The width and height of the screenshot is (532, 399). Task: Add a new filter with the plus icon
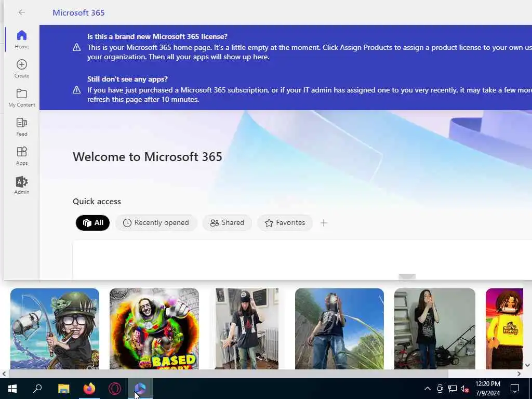click(324, 223)
